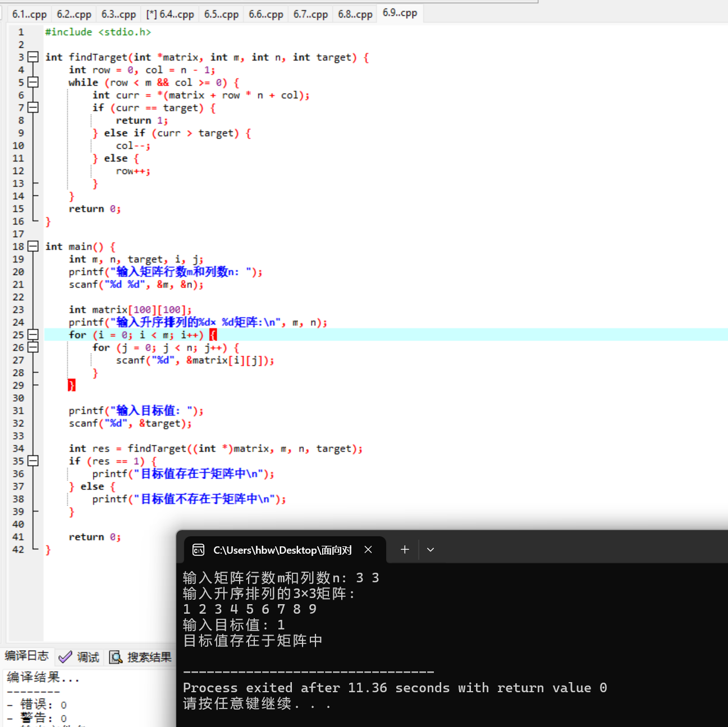Image resolution: width=728 pixels, height=727 pixels.
Task: Click the terminal tab console icon
Action: click(x=198, y=550)
